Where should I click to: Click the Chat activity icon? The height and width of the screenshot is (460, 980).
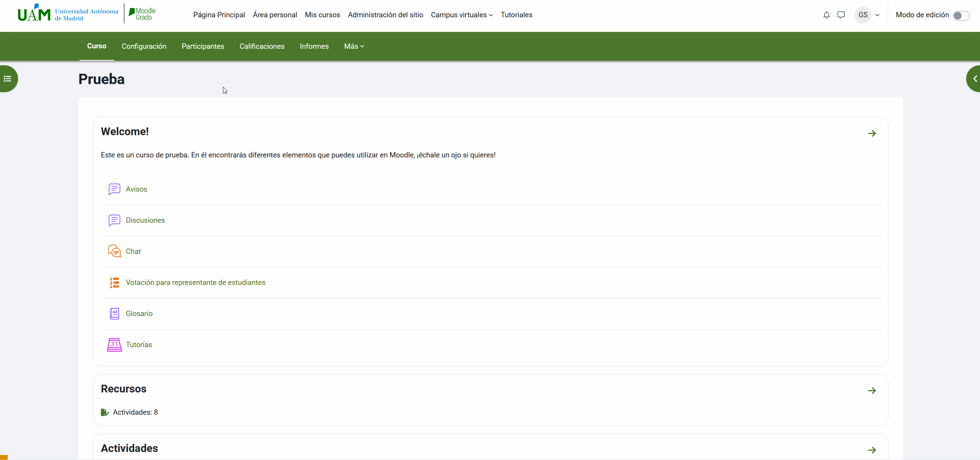pos(114,251)
